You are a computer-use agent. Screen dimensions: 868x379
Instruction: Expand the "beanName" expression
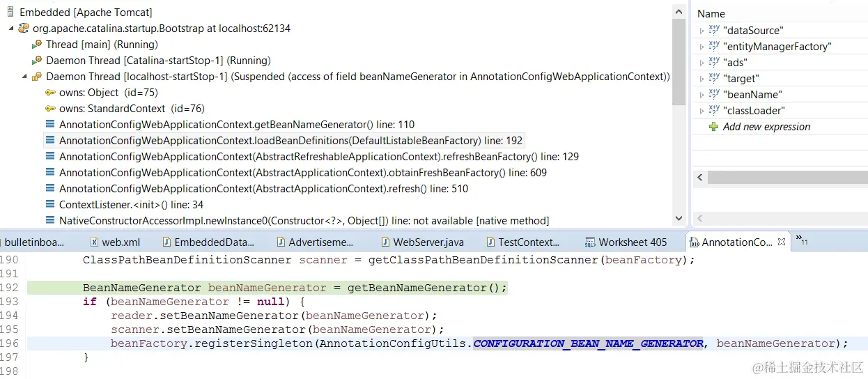click(x=702, y=95)
